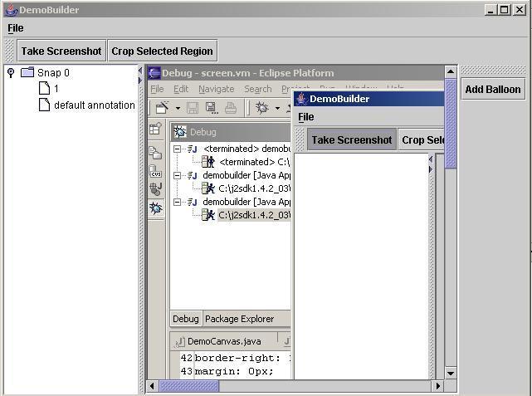Click the Print icon in Eclipse toolbar
The height and width of the screenshot is (396, 532).
tap(231, 108)
